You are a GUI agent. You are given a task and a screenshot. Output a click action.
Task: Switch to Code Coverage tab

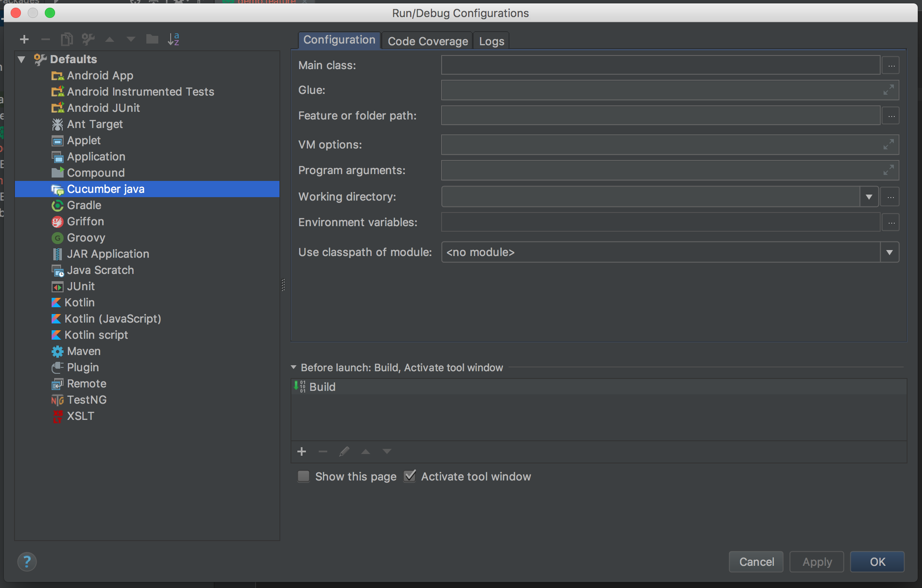coord(428,41)
